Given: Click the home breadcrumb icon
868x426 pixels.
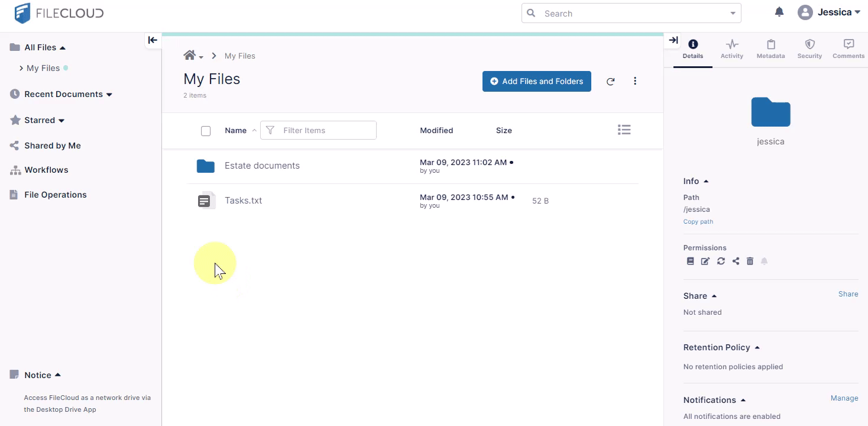Looking at the screenshot, I should tap(190, 56).
